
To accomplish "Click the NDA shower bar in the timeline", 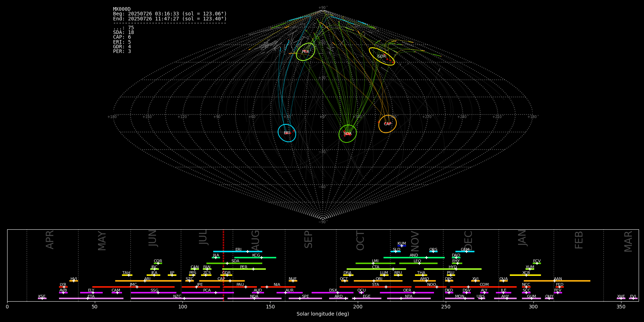I will pos(254,298).
